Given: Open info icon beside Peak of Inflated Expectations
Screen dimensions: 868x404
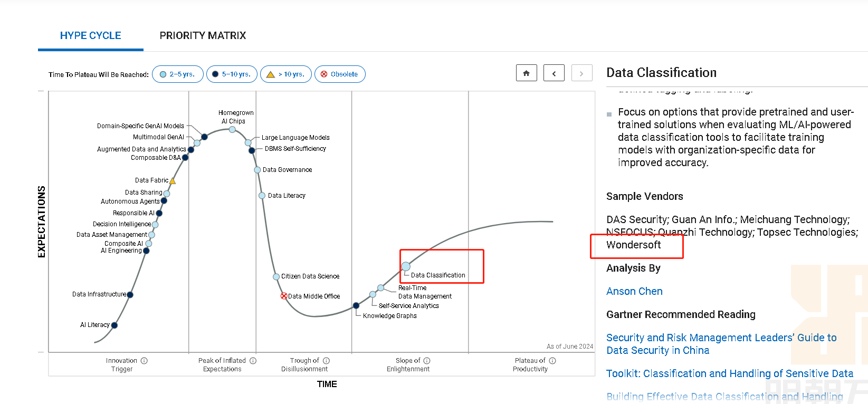Looking at the screenshot, I should [253, 361].
